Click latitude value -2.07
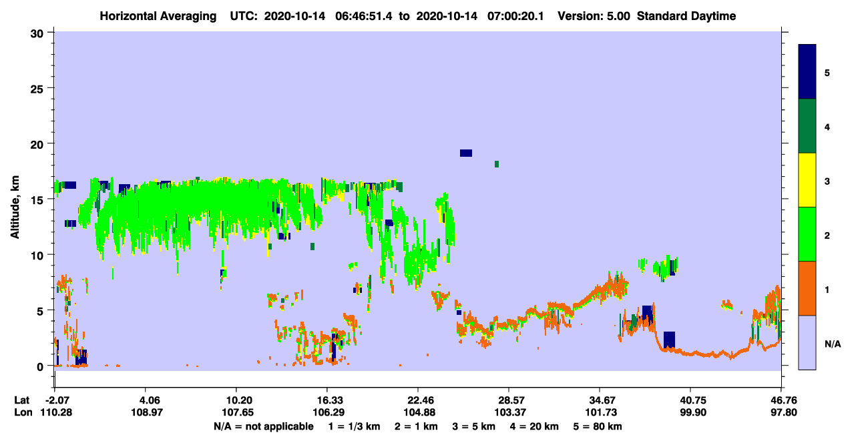The image size is (868, 445). pos(54,400)
